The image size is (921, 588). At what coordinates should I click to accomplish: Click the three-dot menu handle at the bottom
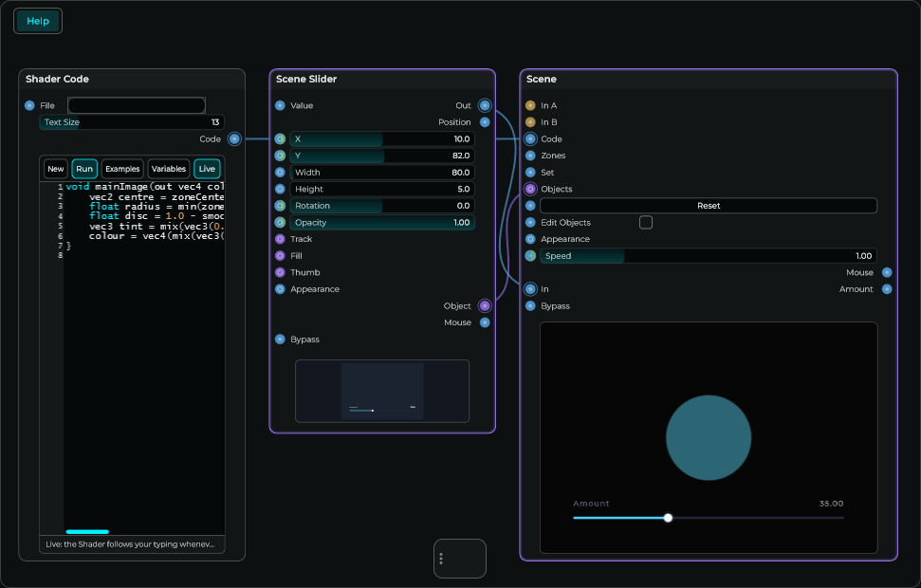pyautogui.click(x=441, y=559)
